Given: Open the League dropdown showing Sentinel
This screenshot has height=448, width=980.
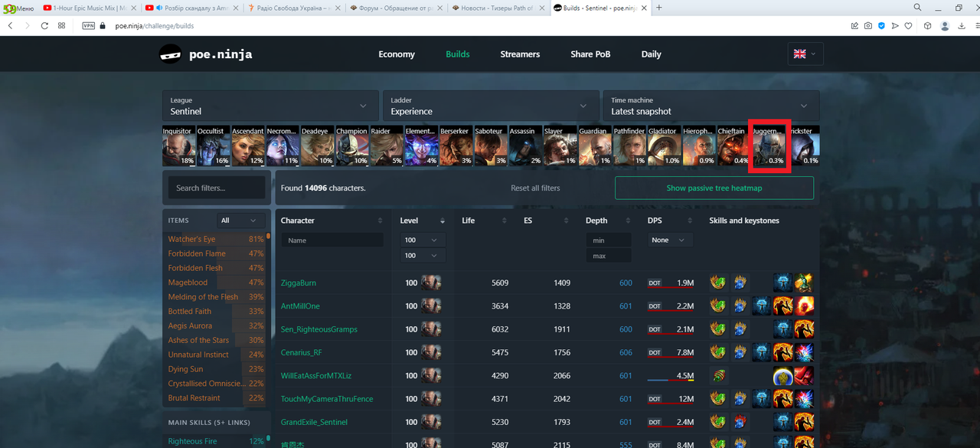Looking at the screenshot, I should (270, 106).
